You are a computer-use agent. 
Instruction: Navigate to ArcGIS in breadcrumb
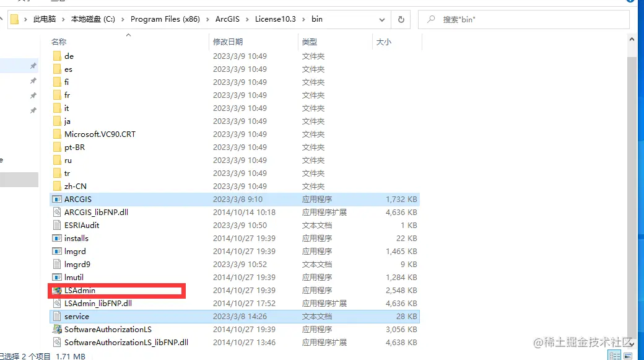point(227,19)
